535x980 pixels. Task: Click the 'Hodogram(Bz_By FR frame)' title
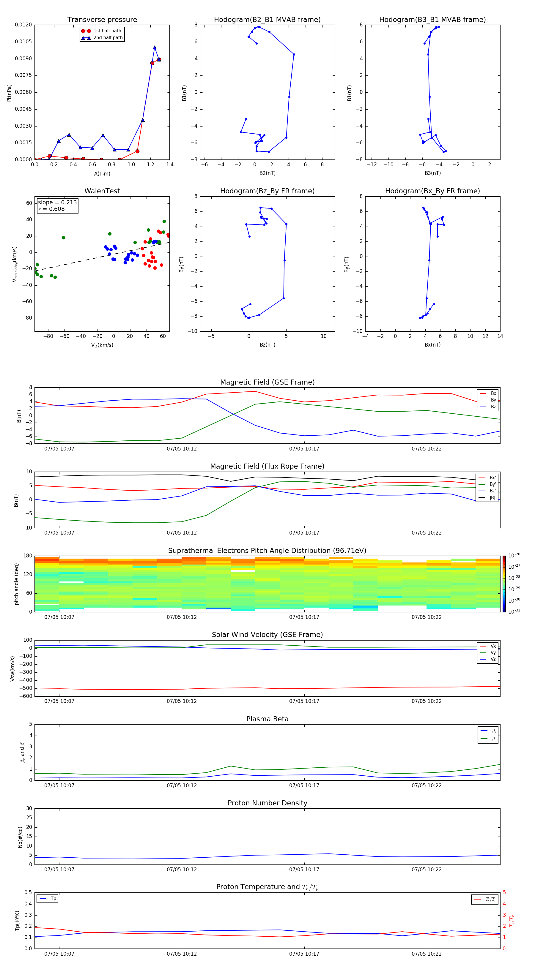coord(267,191)
